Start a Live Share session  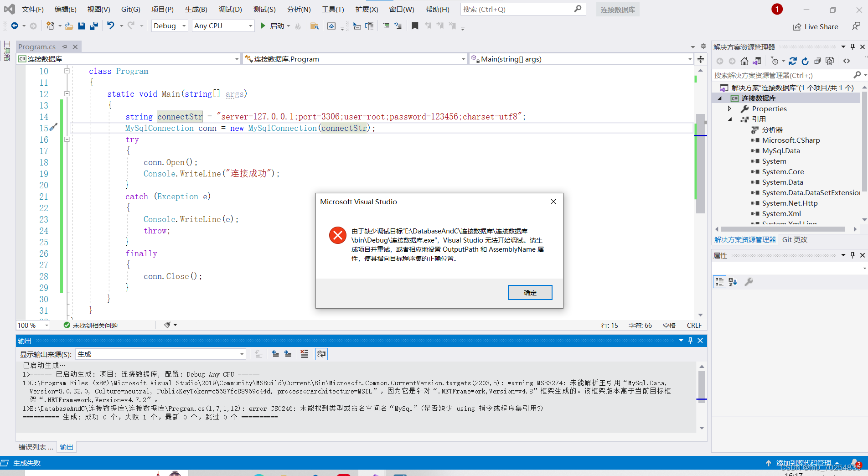[x=816, y=26]
